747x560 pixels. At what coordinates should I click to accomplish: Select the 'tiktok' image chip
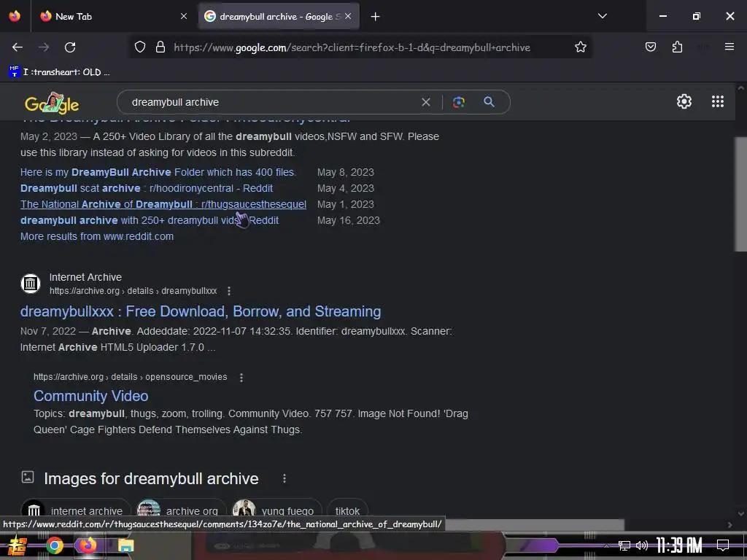(x=347, y=510)
